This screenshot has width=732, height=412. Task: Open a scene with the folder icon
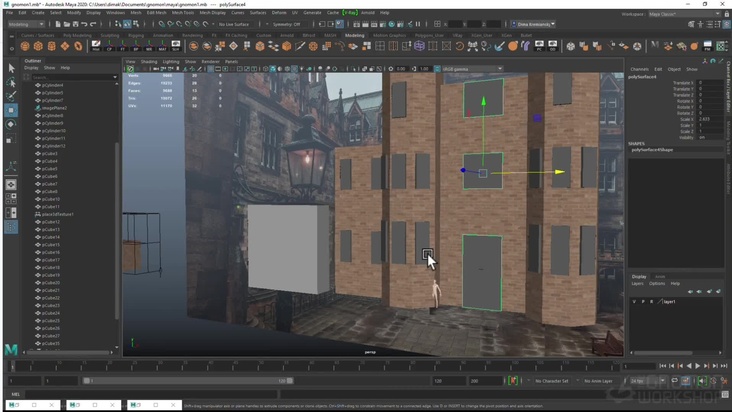click(x=67, y=24)
